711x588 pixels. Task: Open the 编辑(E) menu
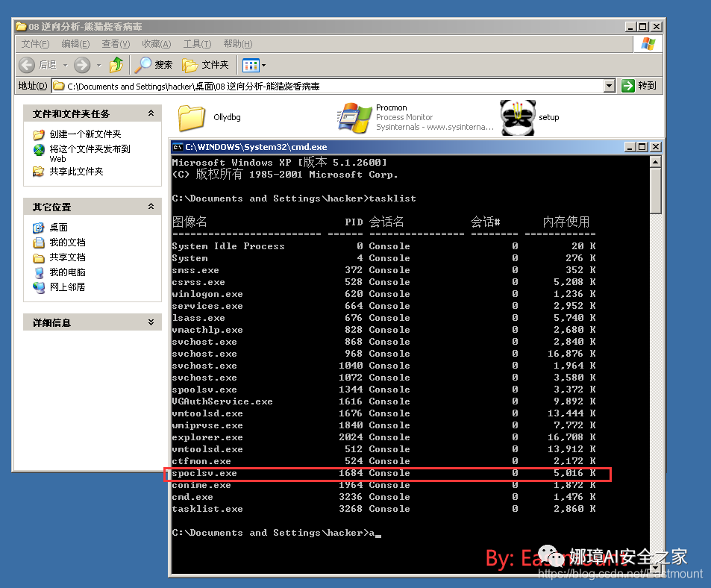[75, 44]
